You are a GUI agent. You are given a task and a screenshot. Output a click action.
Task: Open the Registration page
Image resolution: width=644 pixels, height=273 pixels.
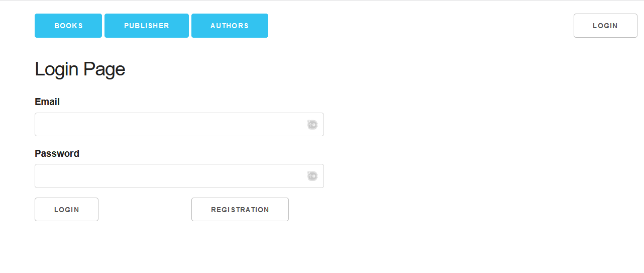tap(240, 210)
